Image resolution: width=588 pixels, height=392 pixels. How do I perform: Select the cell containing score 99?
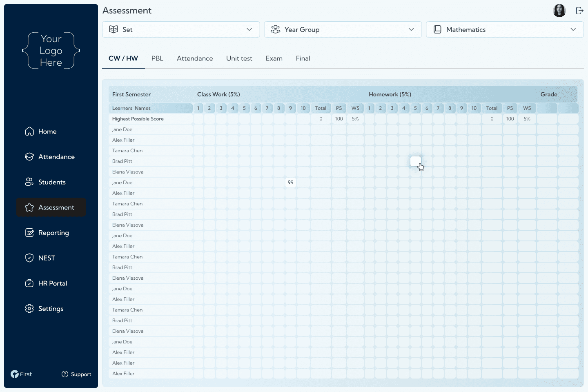290,182
